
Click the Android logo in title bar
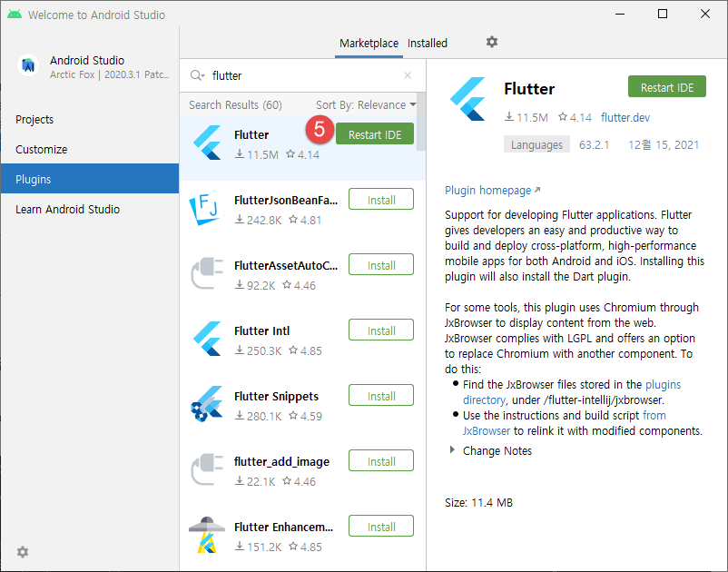coord(15,14)
